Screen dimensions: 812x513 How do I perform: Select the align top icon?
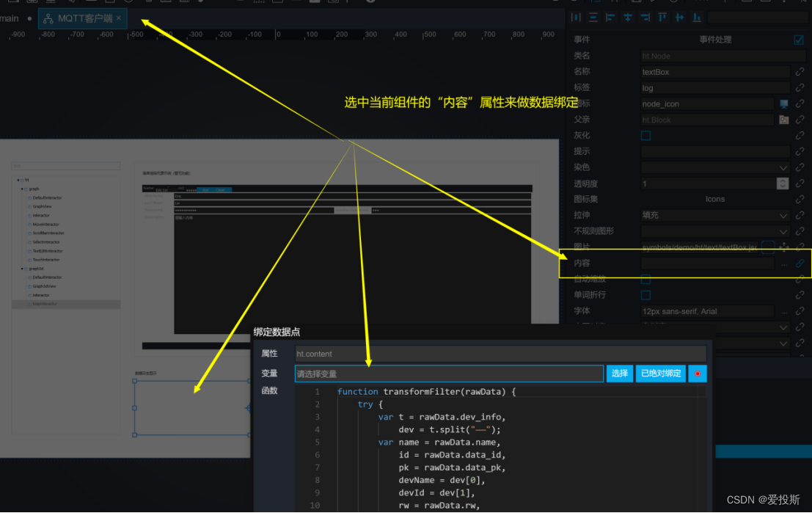click(662, 16)
